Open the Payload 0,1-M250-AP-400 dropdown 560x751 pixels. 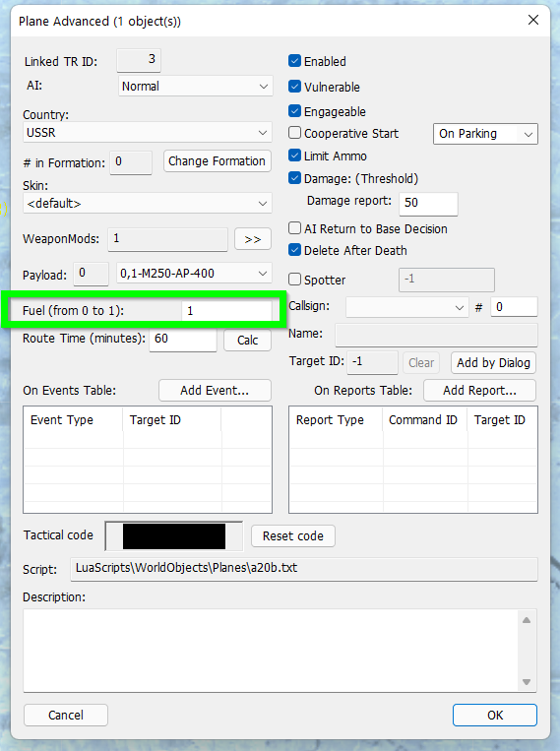pos(194,274)
